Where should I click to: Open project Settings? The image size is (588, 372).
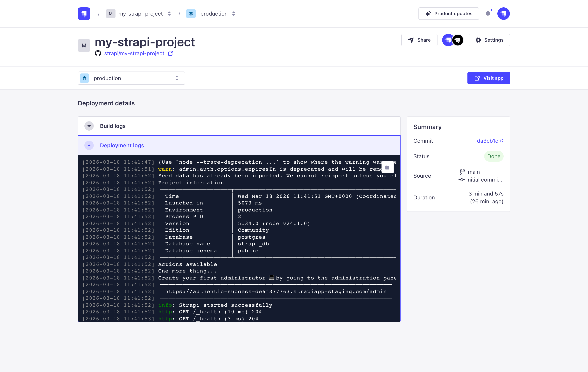click(x=489, y=40)
